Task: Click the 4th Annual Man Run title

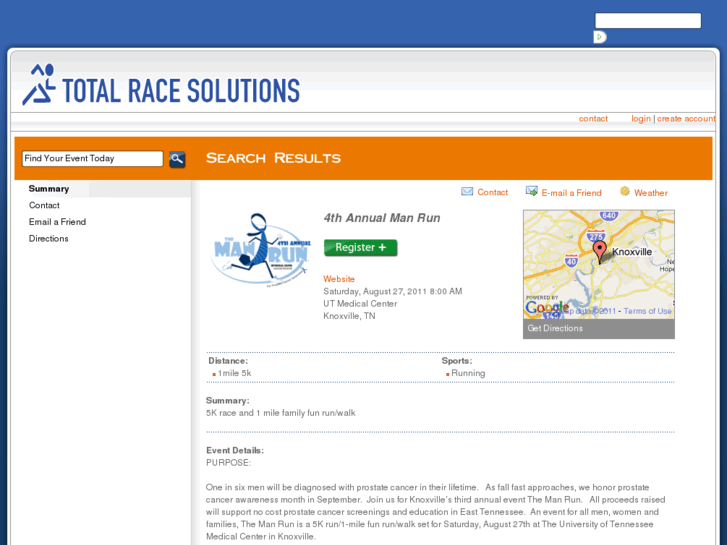Action: [x=382, y=218]
